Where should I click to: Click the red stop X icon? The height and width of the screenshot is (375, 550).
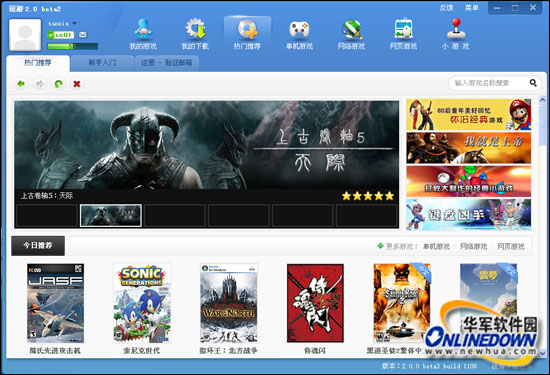point(77,84)
